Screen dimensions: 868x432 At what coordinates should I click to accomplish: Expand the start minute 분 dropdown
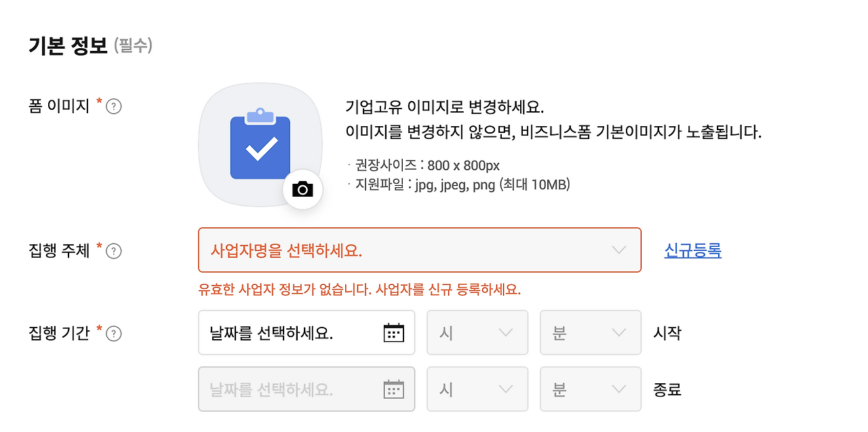[x=590, y=333]
